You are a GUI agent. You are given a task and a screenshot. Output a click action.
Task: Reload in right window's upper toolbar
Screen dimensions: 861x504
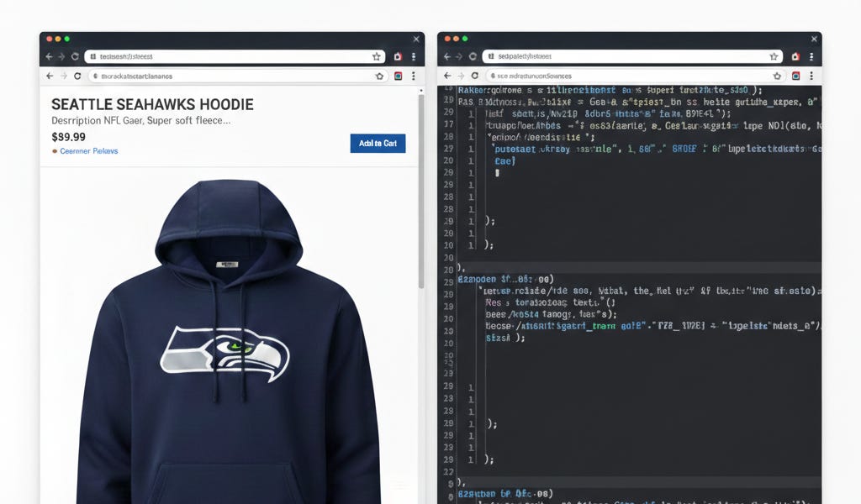(473, 56)
